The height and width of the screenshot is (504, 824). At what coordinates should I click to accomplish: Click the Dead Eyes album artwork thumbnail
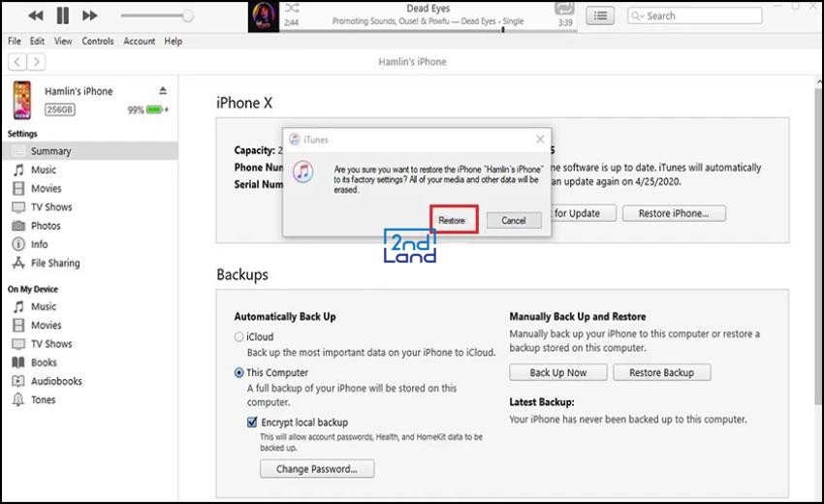tap(264, 16)
